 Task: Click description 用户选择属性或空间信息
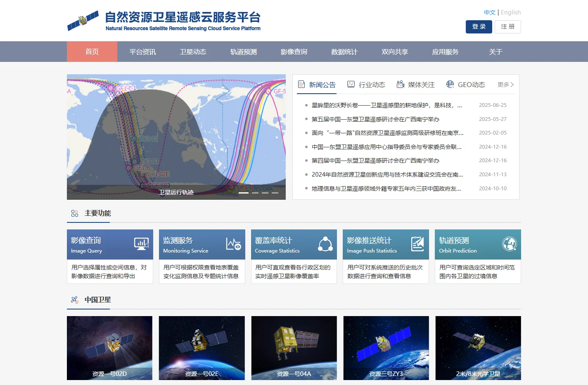pos(109,272)
